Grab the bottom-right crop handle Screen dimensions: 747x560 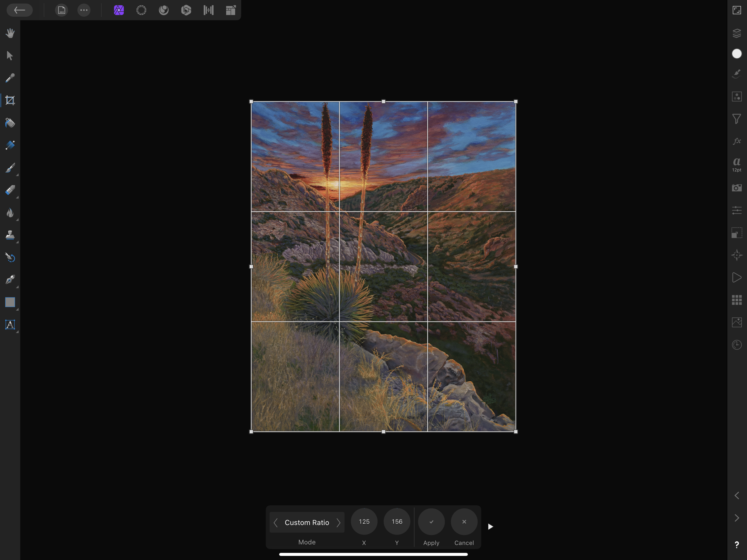coord(516,432)
